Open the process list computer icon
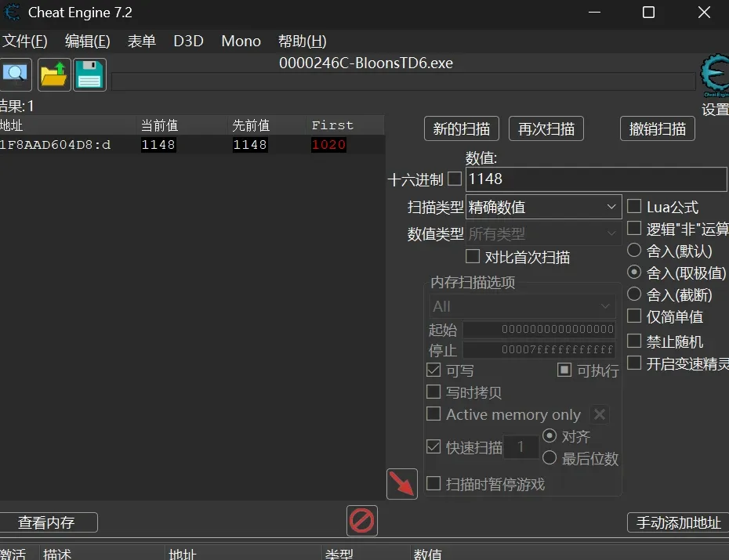 click(16, 74)
